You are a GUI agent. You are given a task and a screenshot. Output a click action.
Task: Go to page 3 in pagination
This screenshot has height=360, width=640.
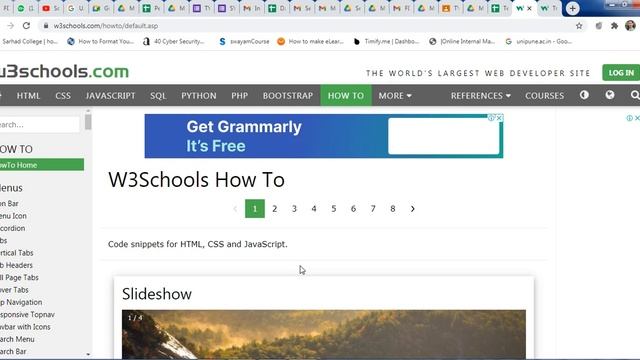click(294, 209)
